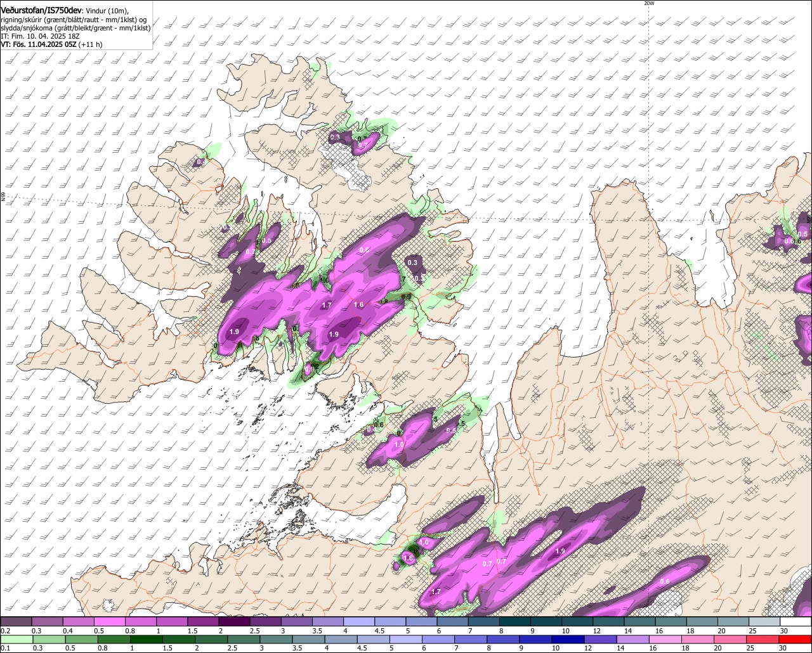Pick the pink swatch between 0.5 and 0.8 on snow scale

point(109,622)
